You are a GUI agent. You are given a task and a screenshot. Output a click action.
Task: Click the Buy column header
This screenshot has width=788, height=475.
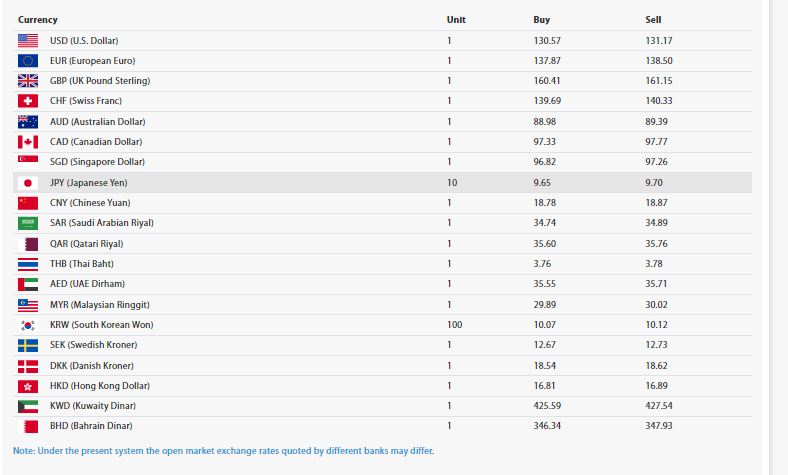pyautogui.click(x=541, y=20)
